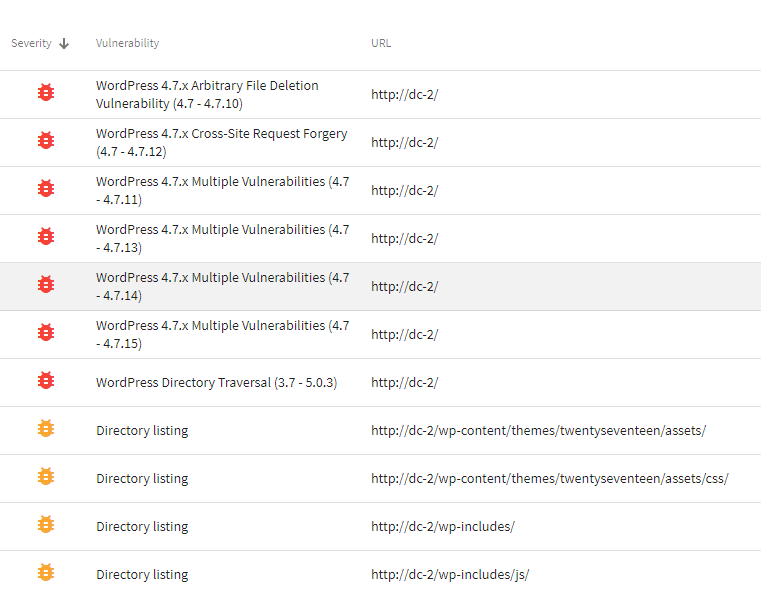This screenshot has width=761, height=595.
Task: Click orange bug icon for twentyseventeen/assets/ listing
Action: coord(45,429)
